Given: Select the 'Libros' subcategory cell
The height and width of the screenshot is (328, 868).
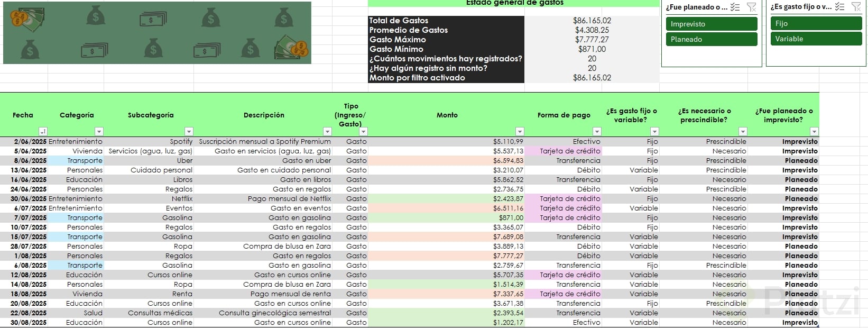Looking at the screenshot, I should [149, 179].
